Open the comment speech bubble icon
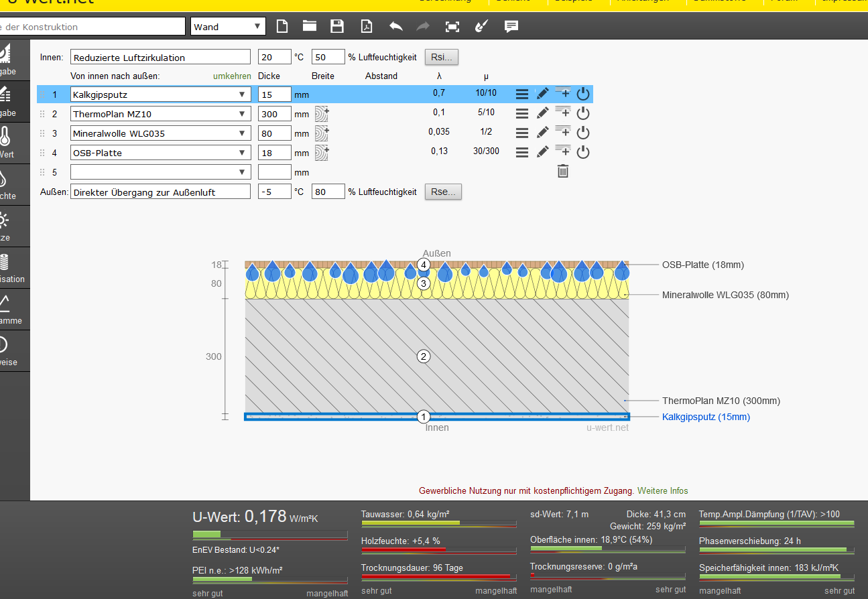The image size is (868, 599). [x=511, y=27]
